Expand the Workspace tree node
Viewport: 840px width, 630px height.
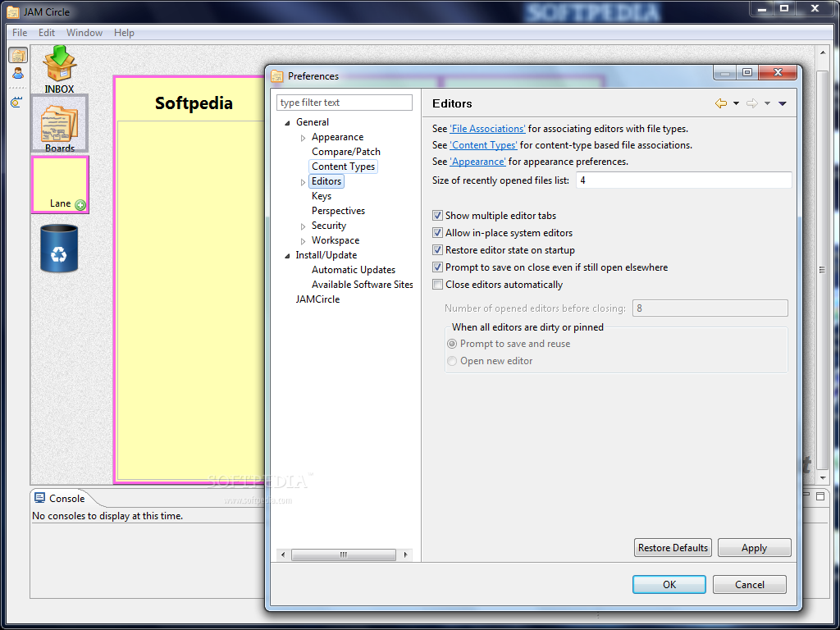[x=304, y=242]
